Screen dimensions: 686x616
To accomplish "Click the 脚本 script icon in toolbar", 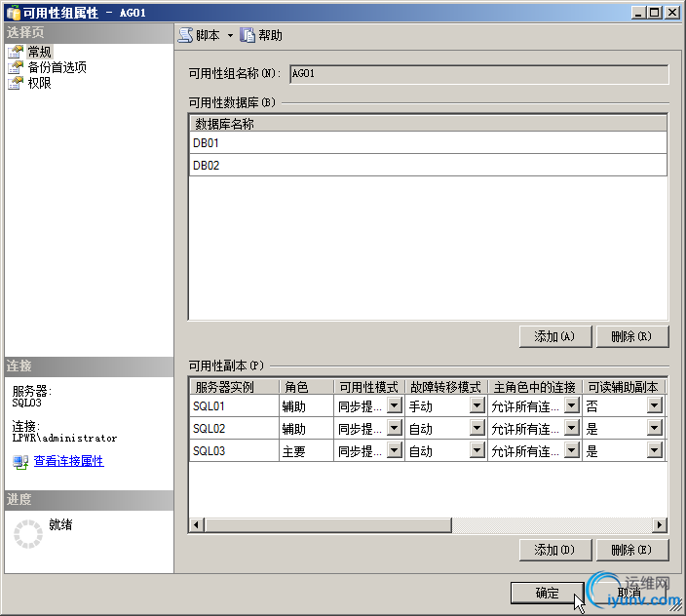I will (185, 35).
